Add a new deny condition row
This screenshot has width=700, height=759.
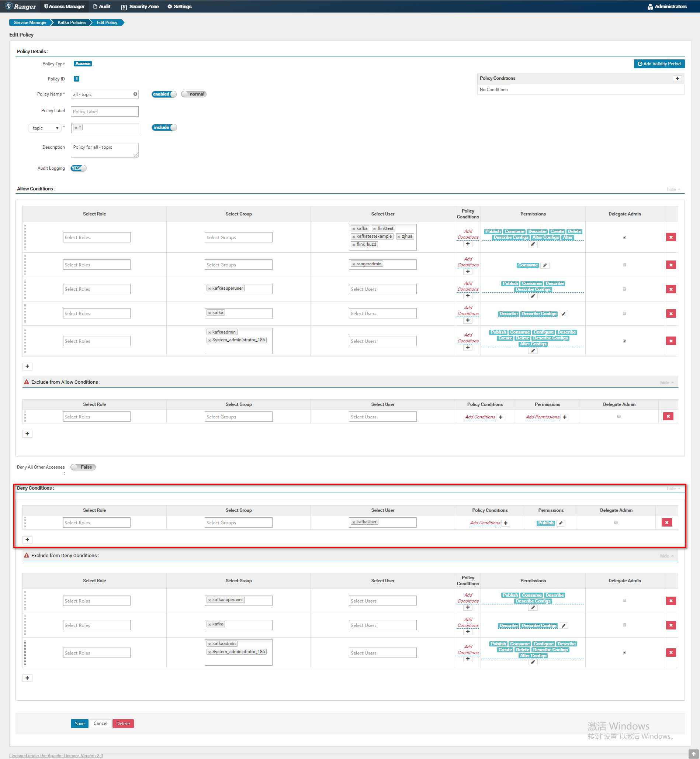coord(27,539)
